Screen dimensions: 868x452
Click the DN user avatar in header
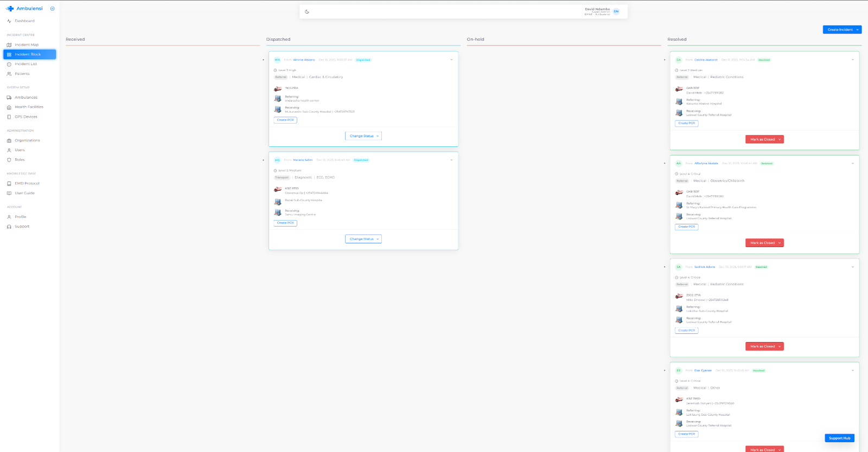click(616, 11)
